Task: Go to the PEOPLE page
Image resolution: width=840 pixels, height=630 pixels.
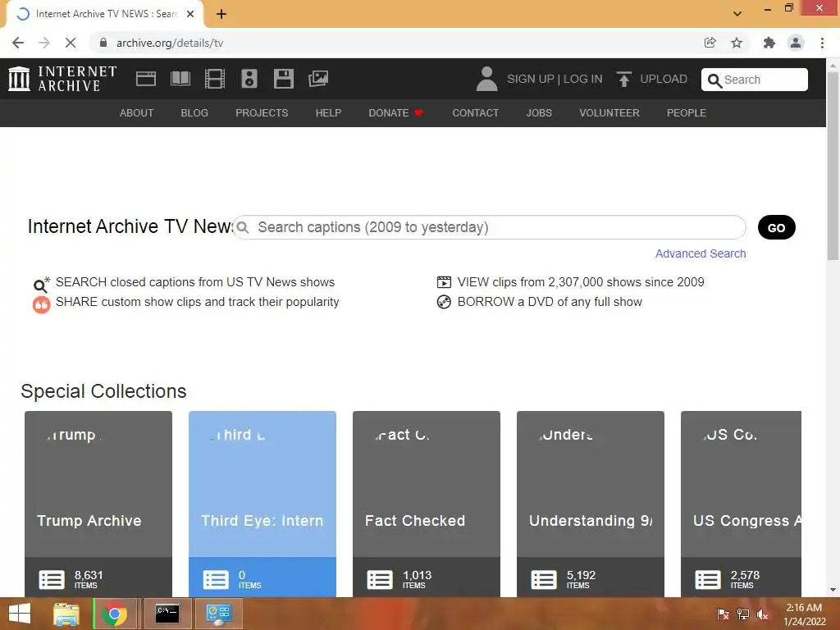Action: (x=687, y=113)
